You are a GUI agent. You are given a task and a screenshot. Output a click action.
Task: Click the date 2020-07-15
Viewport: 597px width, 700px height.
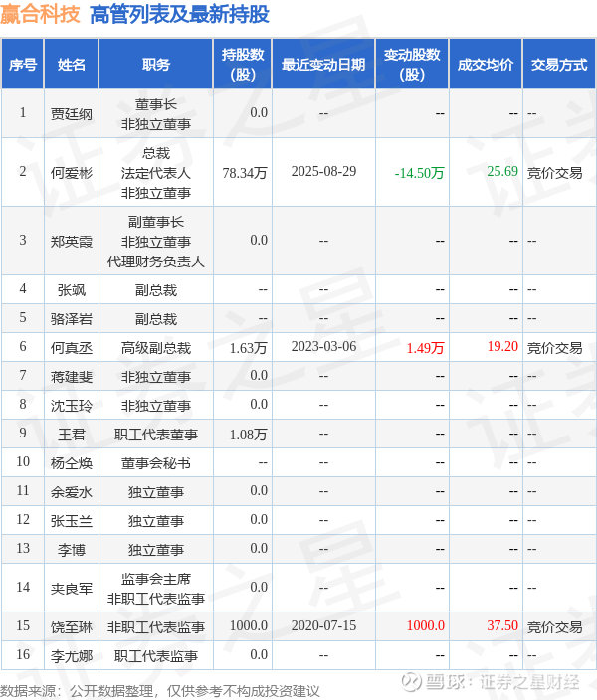(x=323, y=625)
